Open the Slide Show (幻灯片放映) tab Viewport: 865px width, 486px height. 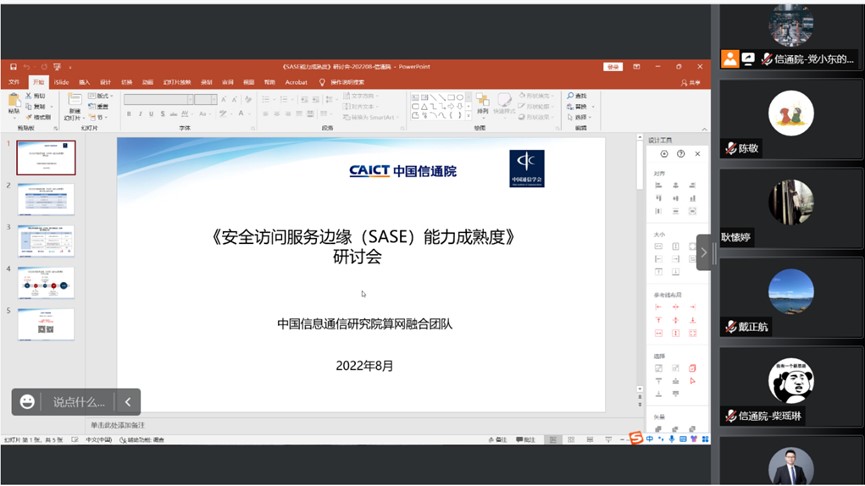[177, 82]
